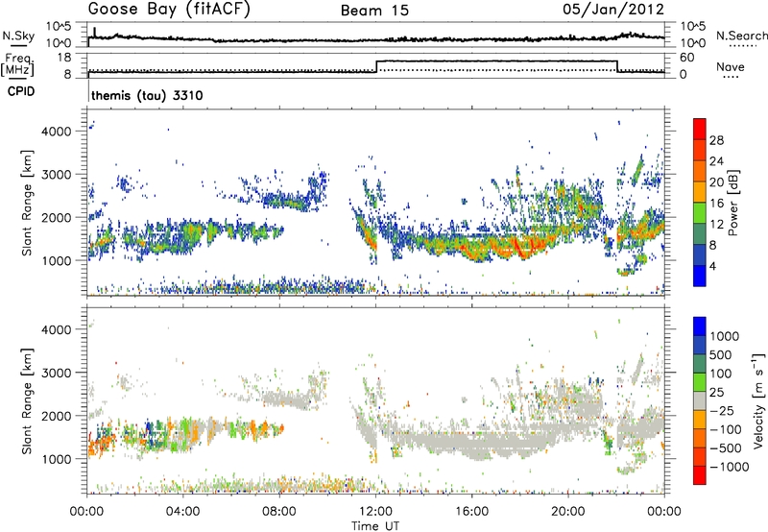Viewport: 768px width, 532px height.
Task: Click the "-1000" tick on Velocity color bar
Action: coord(730,467)
